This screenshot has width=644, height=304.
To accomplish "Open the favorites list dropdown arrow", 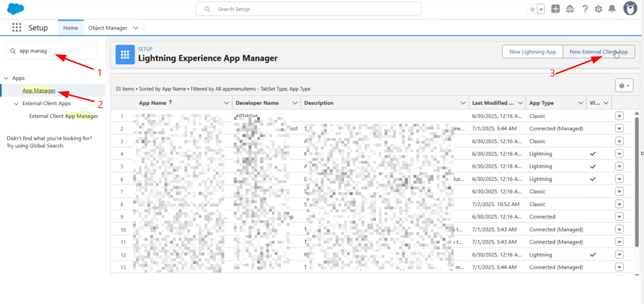I will click(541, 9).
